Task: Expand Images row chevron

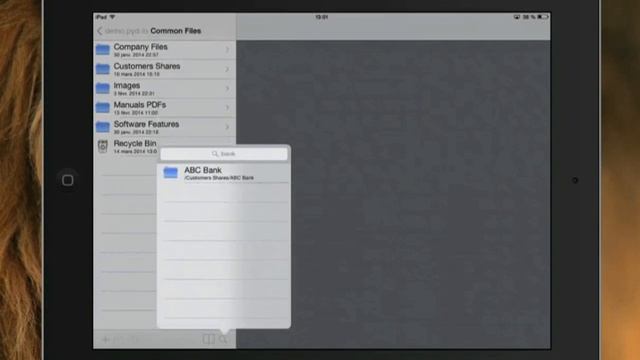Action: 227,89
